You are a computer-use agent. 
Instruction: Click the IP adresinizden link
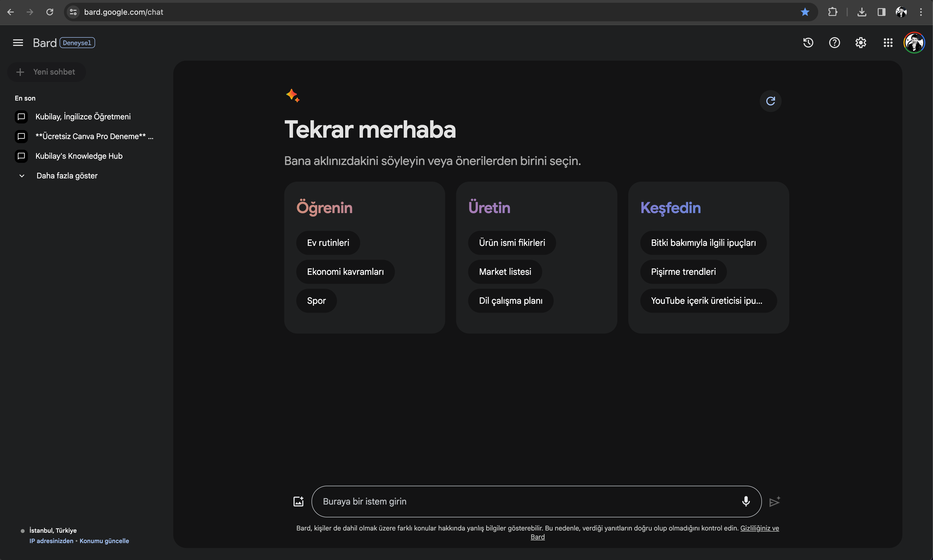click(51, 541)
